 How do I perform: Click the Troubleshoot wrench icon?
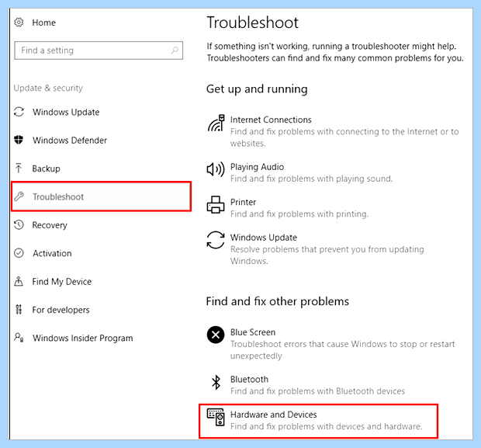click(x=19, y=196)
